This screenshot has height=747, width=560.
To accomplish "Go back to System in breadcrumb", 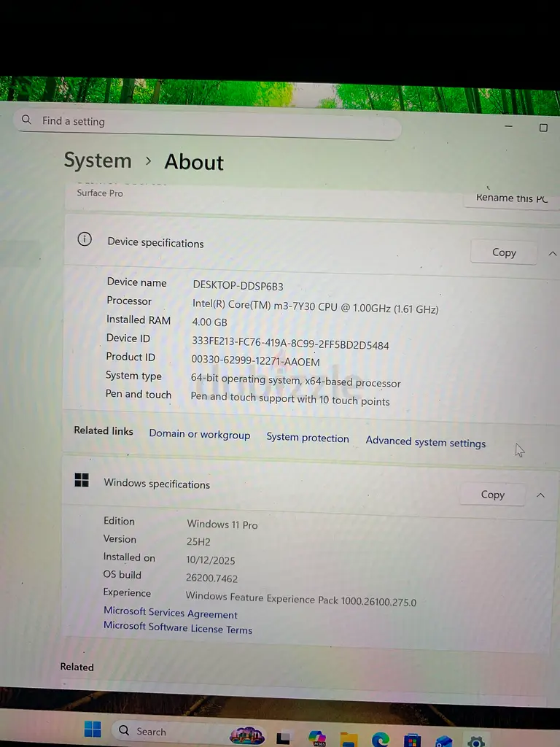I will pos(98,160).
